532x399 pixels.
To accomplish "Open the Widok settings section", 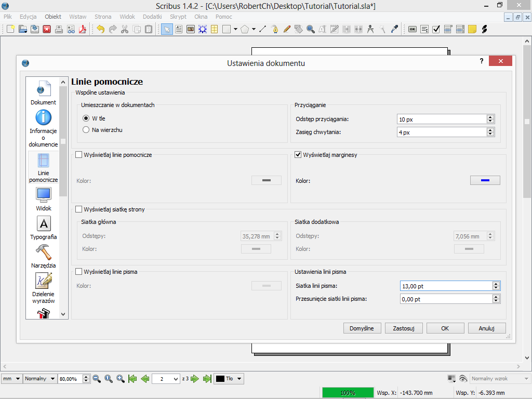I will [43, 195].
